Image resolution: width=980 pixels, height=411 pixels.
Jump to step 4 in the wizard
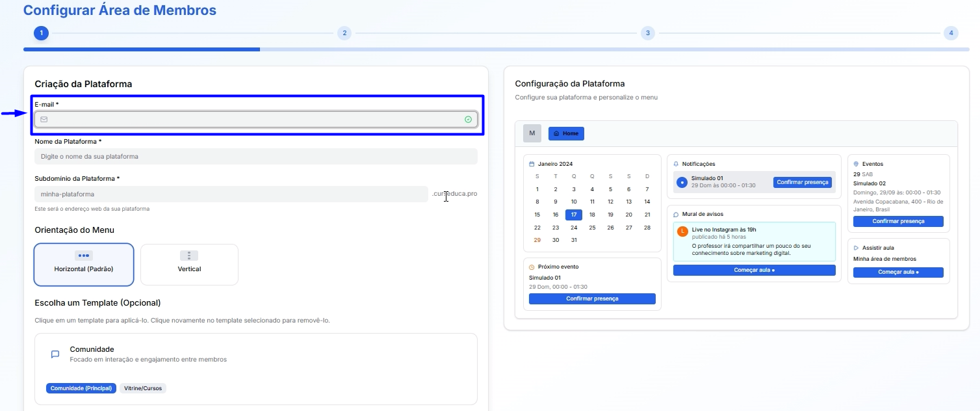951,33
